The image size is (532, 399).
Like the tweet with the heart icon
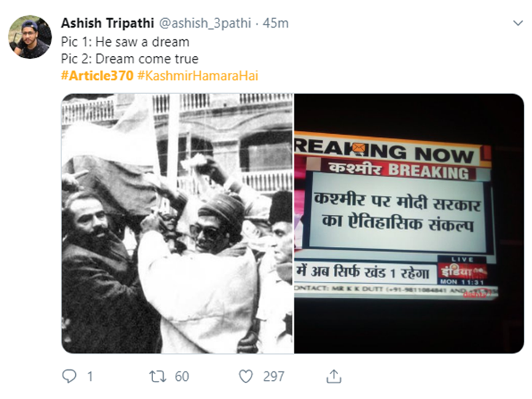click(x=246, y=376)
